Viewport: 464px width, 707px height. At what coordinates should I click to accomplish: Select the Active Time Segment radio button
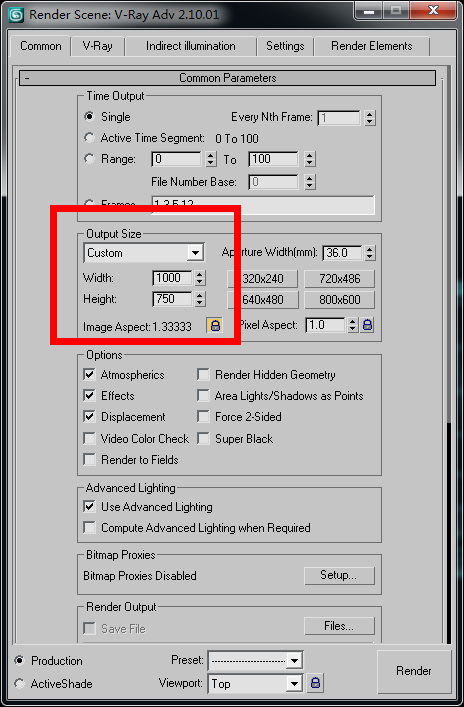[90, 138]
